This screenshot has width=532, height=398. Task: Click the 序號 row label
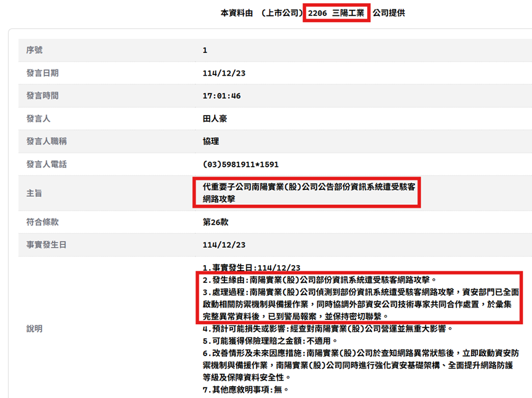click(34, 50)
